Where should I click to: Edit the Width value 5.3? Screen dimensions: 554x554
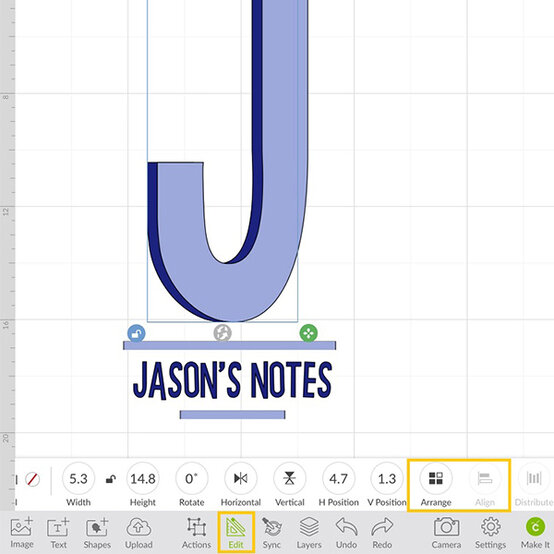[x=78, y=479]
